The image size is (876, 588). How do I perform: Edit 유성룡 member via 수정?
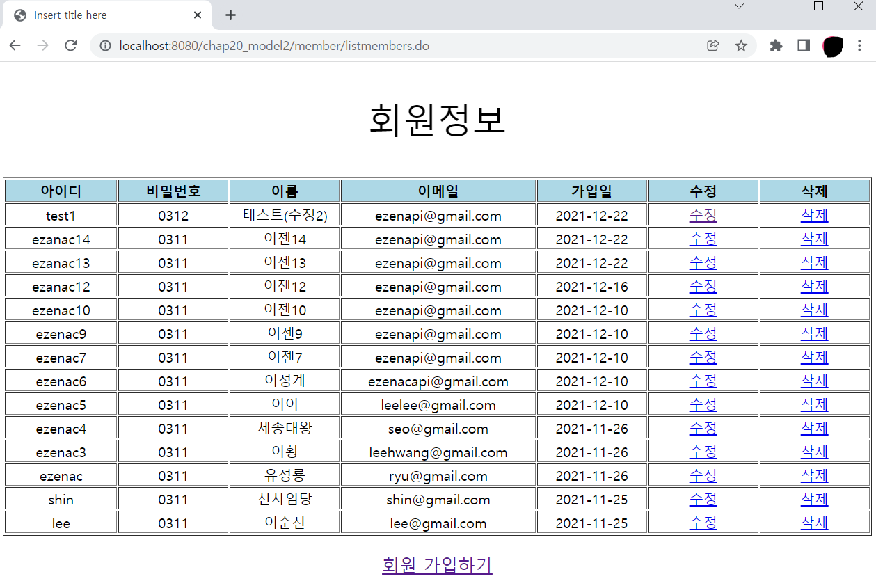[x=703, y=475]
